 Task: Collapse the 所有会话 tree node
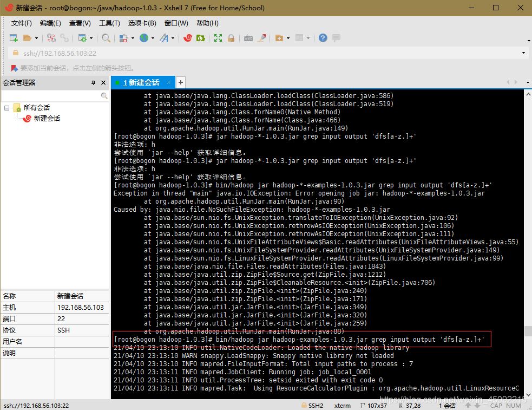pyautogui.click(x=7, y=108)
